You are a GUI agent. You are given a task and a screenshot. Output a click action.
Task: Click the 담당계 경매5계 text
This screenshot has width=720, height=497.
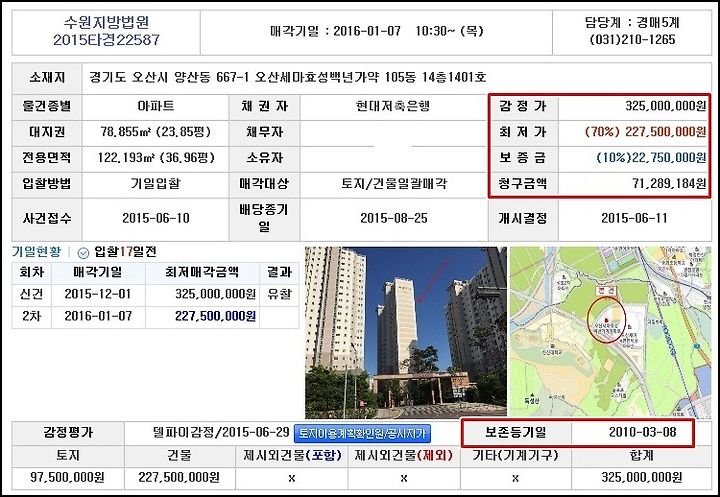632,23
